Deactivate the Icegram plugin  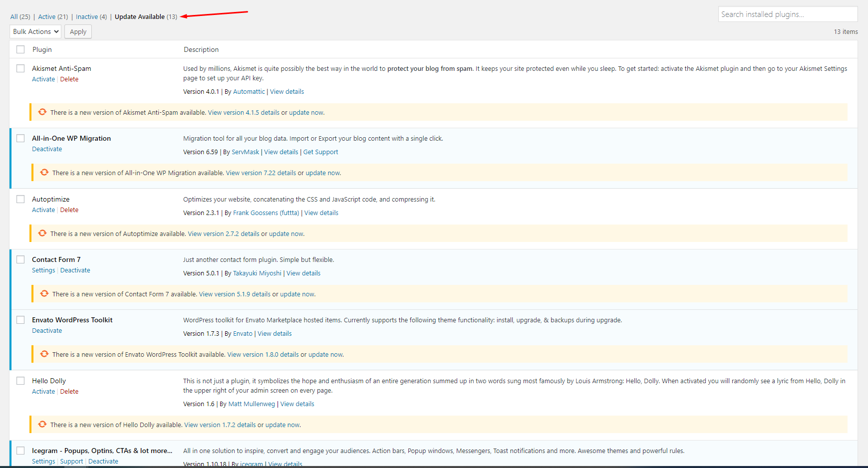tap(103, 462)
